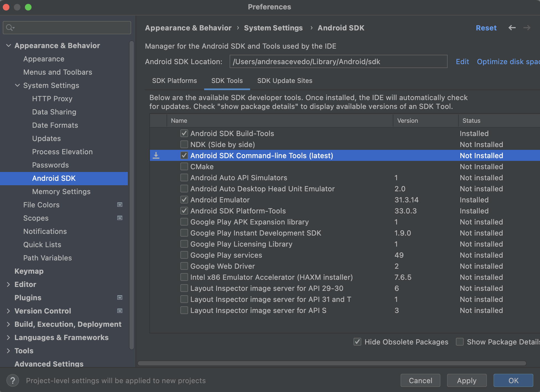Check Layout Inspector image server for API S
This screenshot has width=540, height=392.
(184, 310)
